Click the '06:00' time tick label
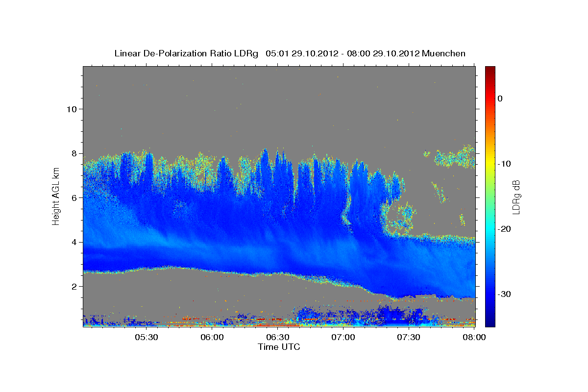The height and width of the screenshot is (392, 588). (x=212, y=338)
